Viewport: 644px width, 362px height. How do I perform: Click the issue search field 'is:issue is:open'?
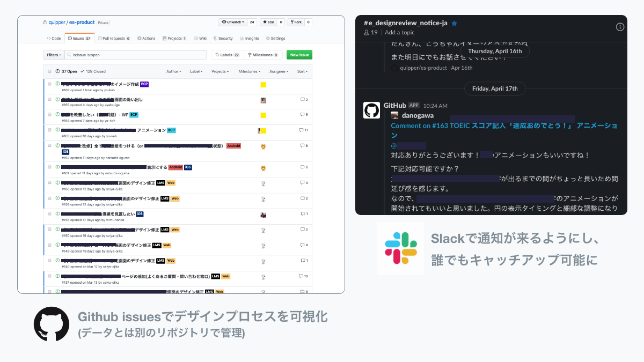coord(136,55)
